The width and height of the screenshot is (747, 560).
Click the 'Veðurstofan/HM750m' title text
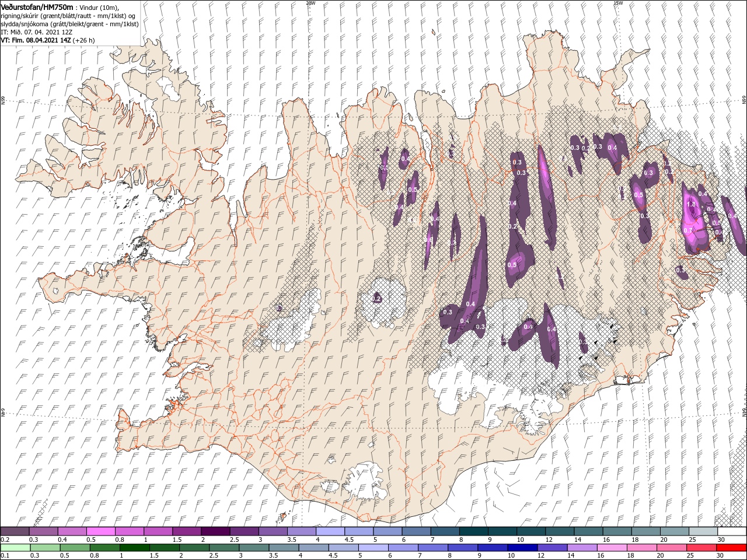37,6
